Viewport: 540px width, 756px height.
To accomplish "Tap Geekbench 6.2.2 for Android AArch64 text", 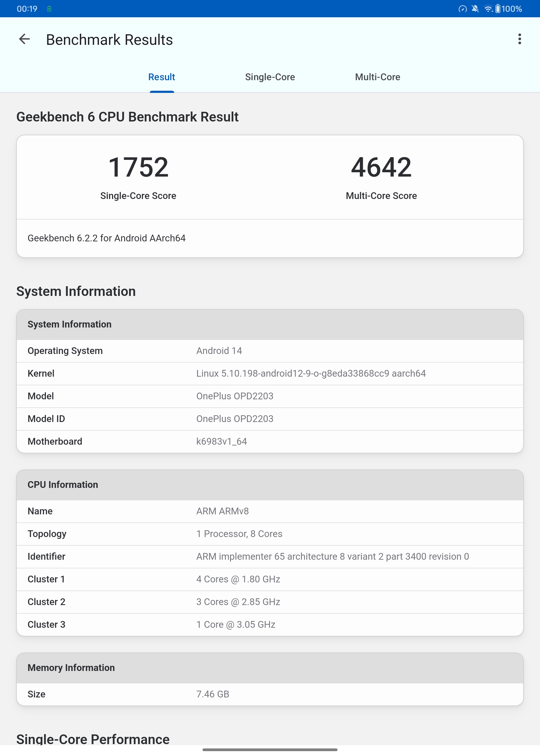I will coord(106,238).
